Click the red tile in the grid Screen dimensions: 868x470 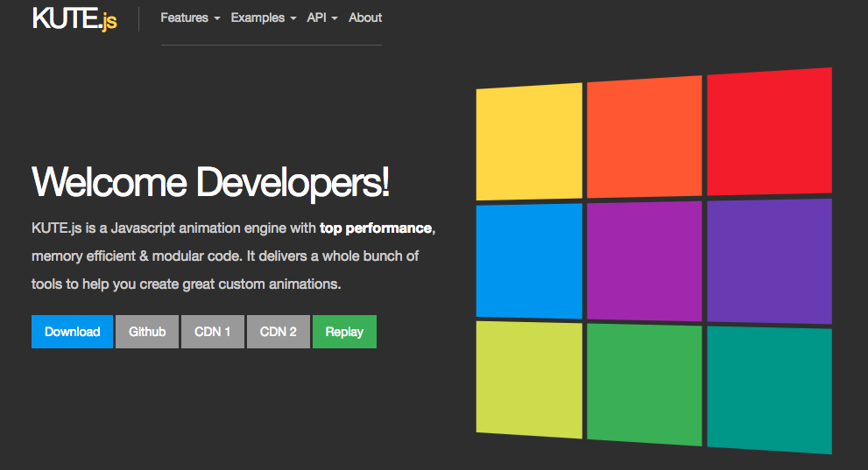tap(770, 131)
